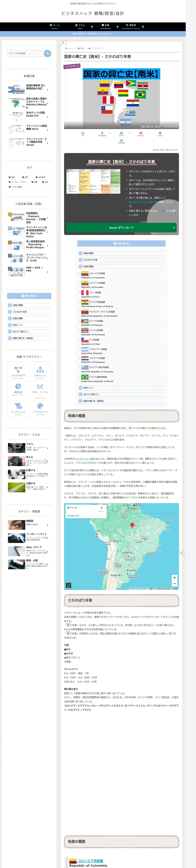Click the round floating button at right edge

coord(181,553)
